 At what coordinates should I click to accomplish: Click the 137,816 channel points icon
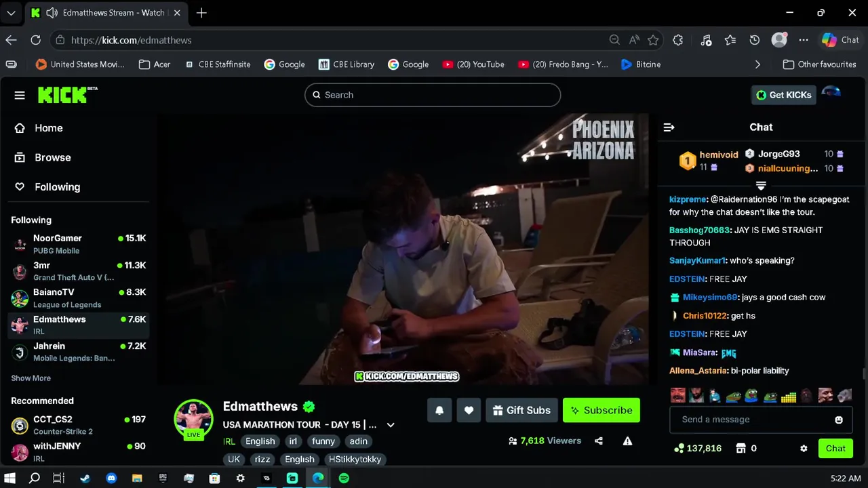pos(679,449)
